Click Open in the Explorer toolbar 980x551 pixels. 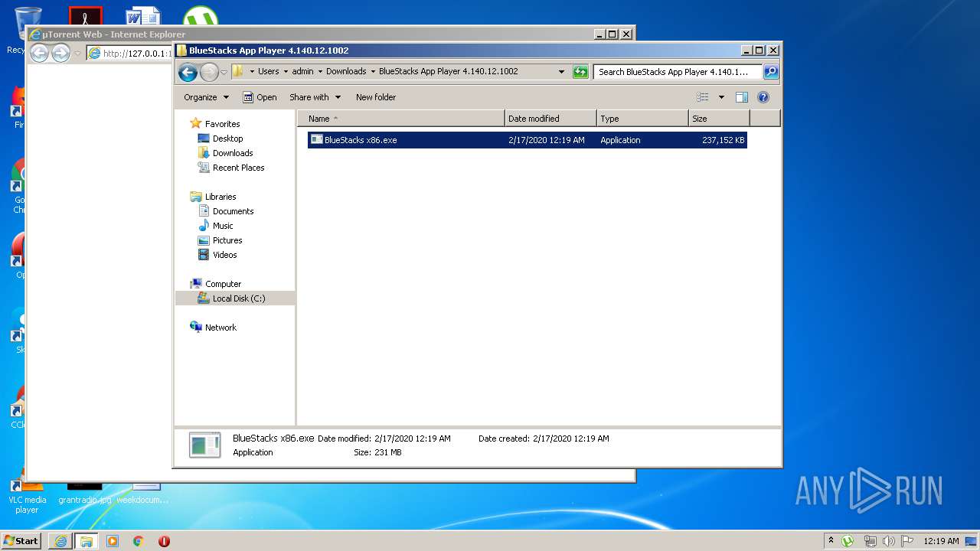tap(260, 97)
